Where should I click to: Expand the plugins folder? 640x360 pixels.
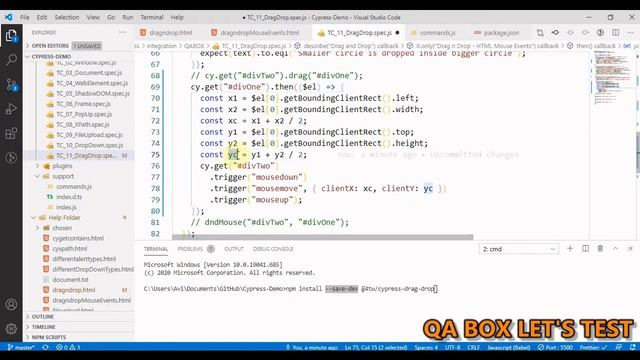point(62,166)
